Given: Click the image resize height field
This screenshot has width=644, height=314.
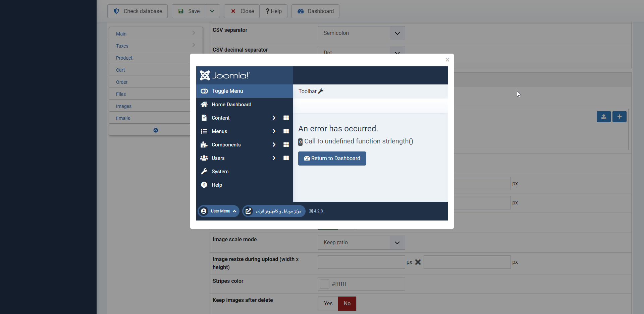Looking at the screenshot, I should click(467, 262).
